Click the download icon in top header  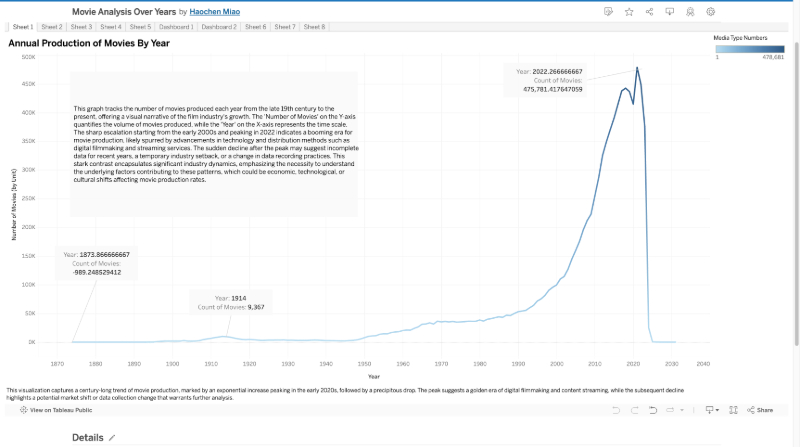670,11
